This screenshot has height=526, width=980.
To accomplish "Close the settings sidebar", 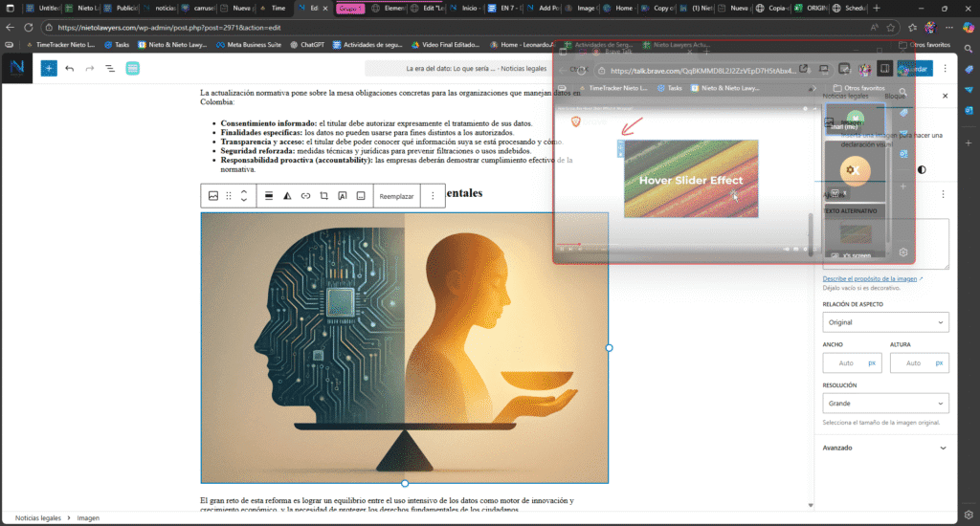I will pyautogui.click(x=945, y=97).
